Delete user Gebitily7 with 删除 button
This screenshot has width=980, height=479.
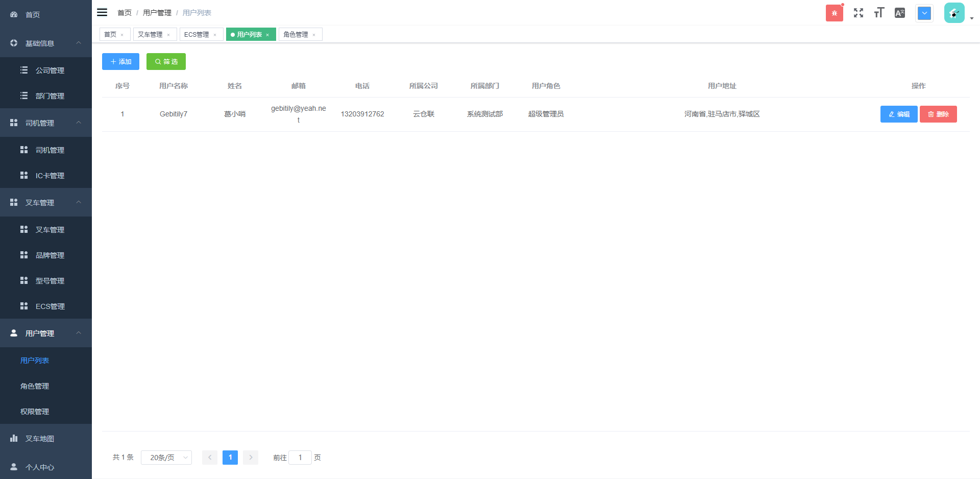[938, 114]
